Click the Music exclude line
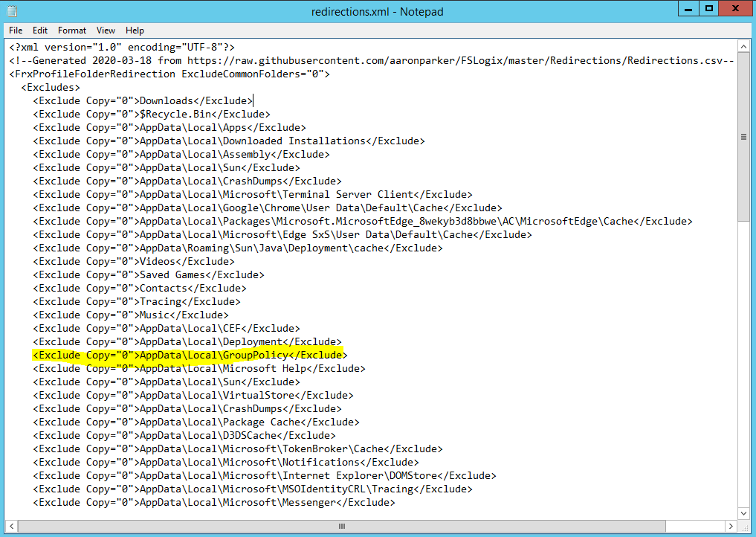756x537 pixels. pyautogui.click(x=131, y=315)
